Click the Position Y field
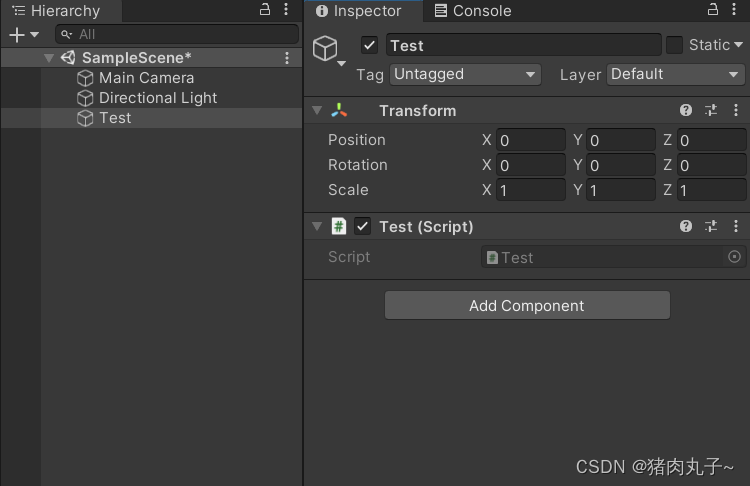 tap(621, 140)
